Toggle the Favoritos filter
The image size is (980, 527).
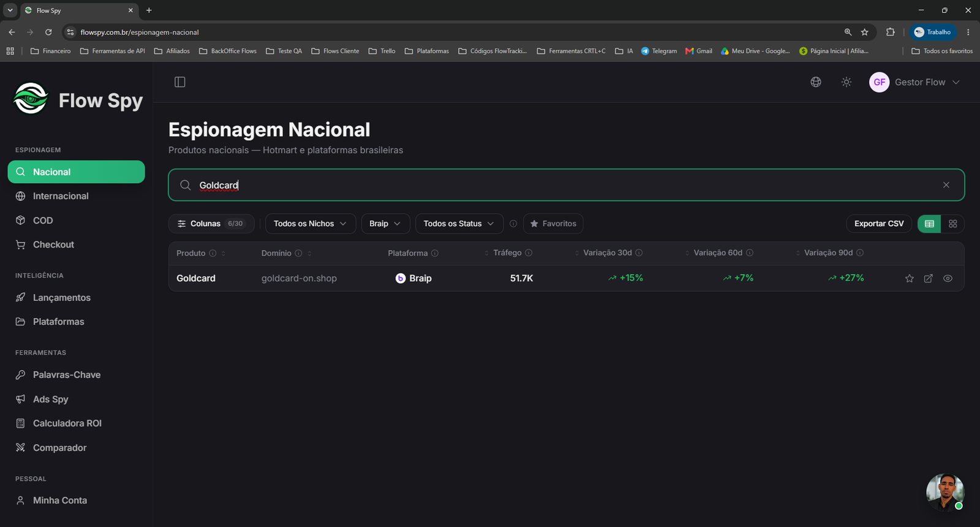pos(553,224)
